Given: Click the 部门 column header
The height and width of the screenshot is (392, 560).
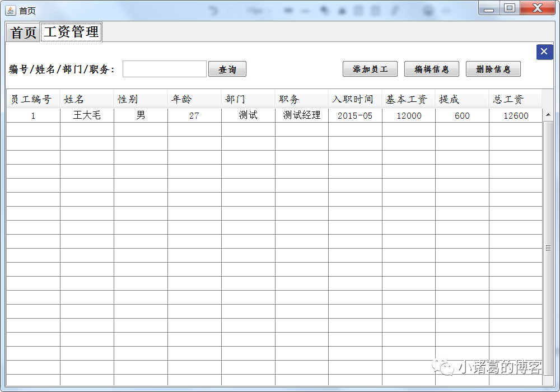Looking at the screenshot, I should click(248, 99).
